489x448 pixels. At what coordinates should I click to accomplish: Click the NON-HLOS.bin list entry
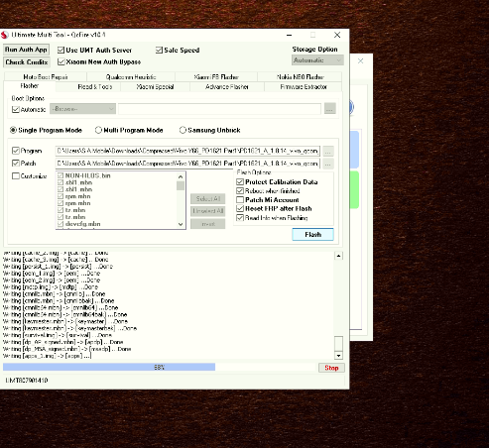click(87, 175)
